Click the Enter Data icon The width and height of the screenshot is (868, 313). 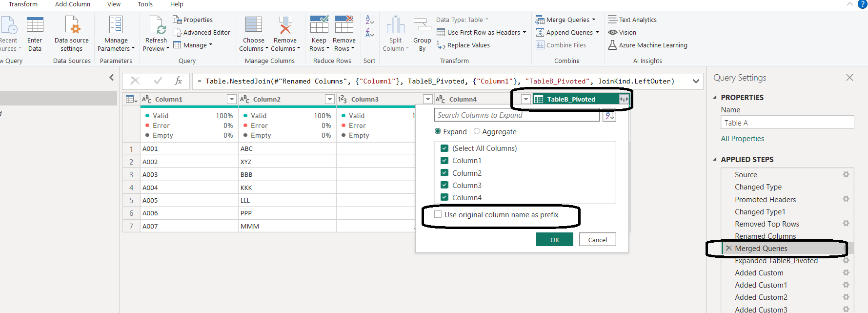point(35,24)
